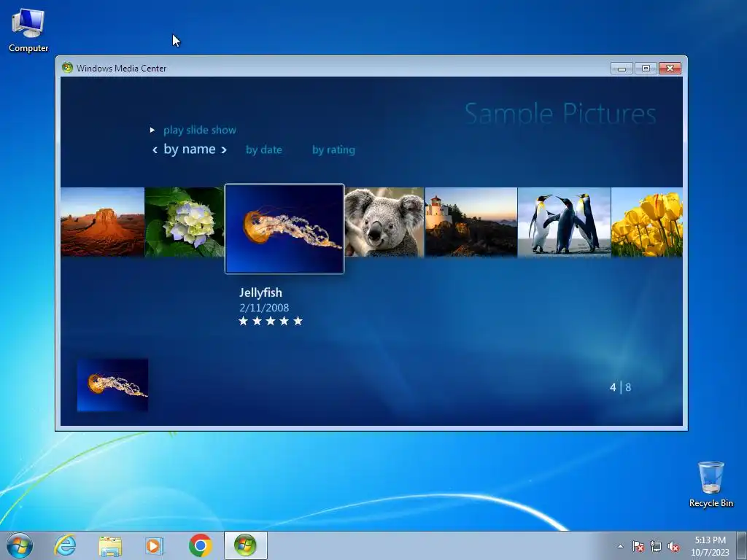Viewport: 747px width, 560px height.
Task: Minimize the Windows Media Center window
Action: click(622, 69)
